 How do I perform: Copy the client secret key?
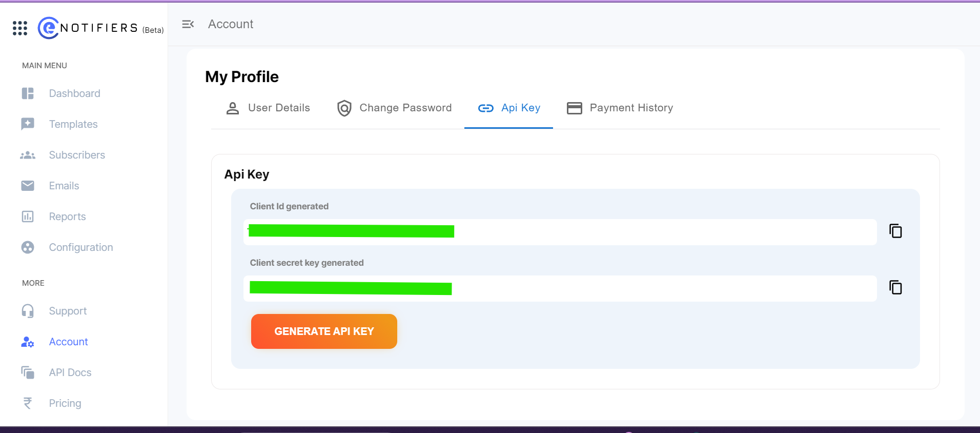coord(895,288)
